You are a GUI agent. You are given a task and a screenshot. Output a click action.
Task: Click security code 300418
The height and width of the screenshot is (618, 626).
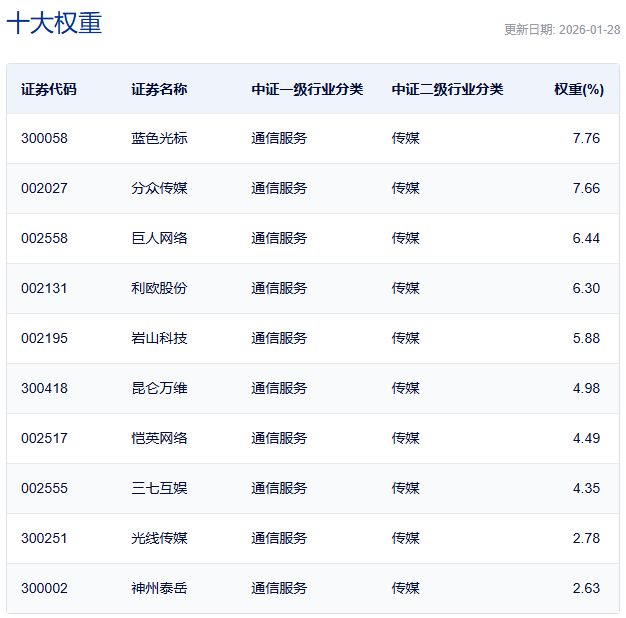pos(44,388)
